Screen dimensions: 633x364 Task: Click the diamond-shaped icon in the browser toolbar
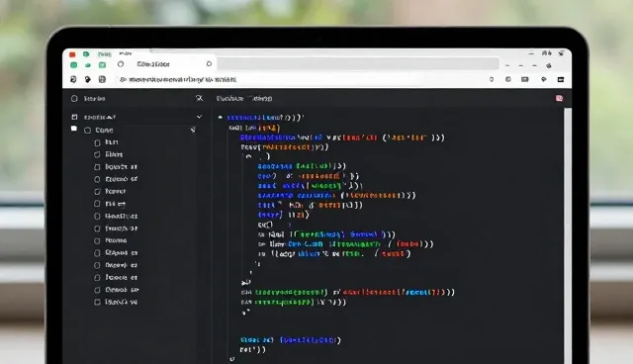pyautogui.click(x=543, y=79)
